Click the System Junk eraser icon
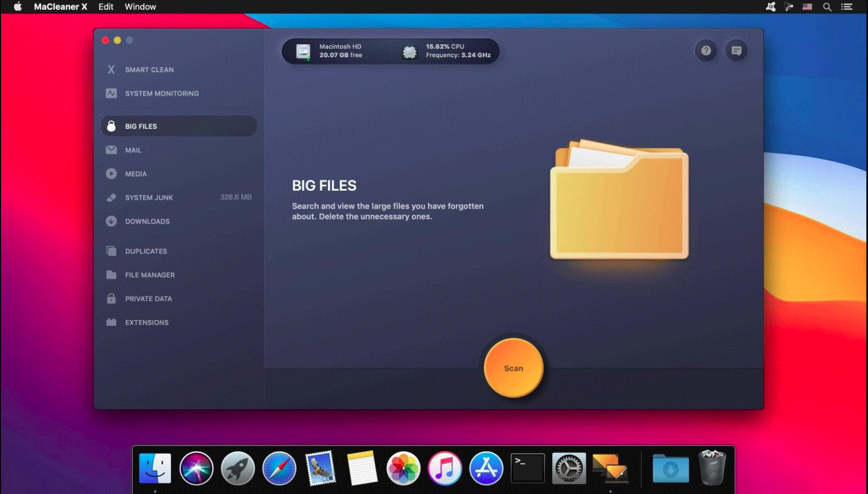868x494 pixels. (x=111, y=198)
